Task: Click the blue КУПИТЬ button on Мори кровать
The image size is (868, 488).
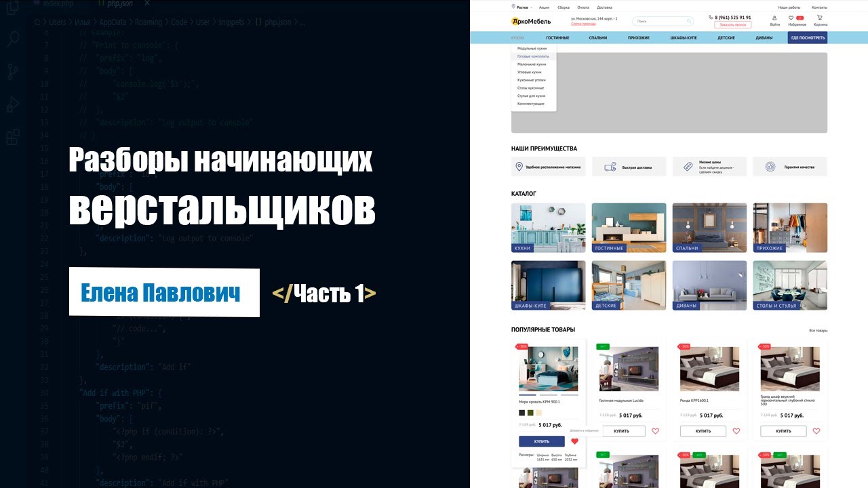Action: click(542, 441)
